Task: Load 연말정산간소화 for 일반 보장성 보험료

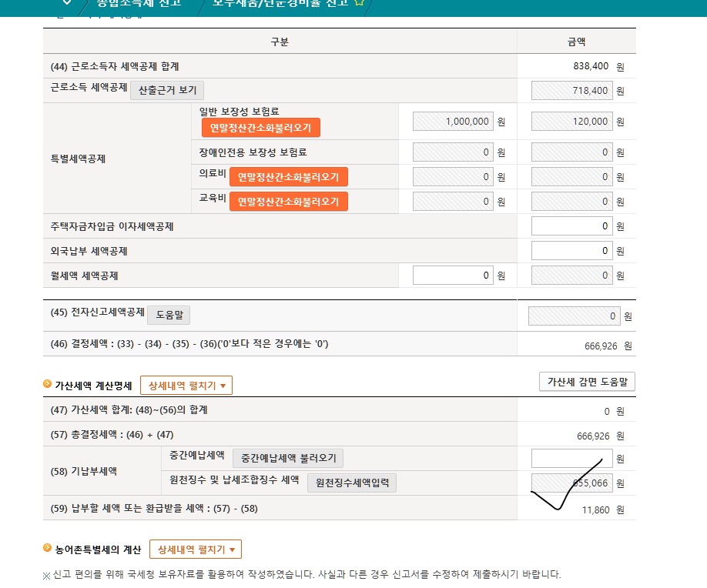Action: pyautogui.click(x=261, y=128)
